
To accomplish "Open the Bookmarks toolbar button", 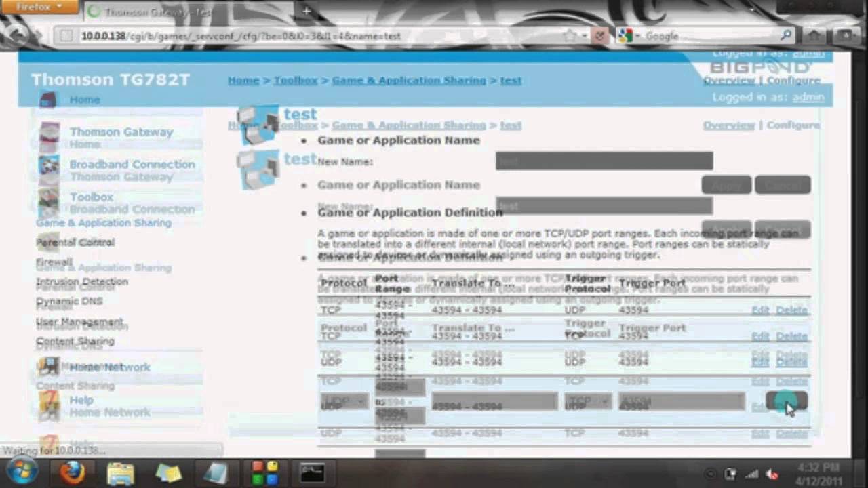I will click(x=845, y=36).
